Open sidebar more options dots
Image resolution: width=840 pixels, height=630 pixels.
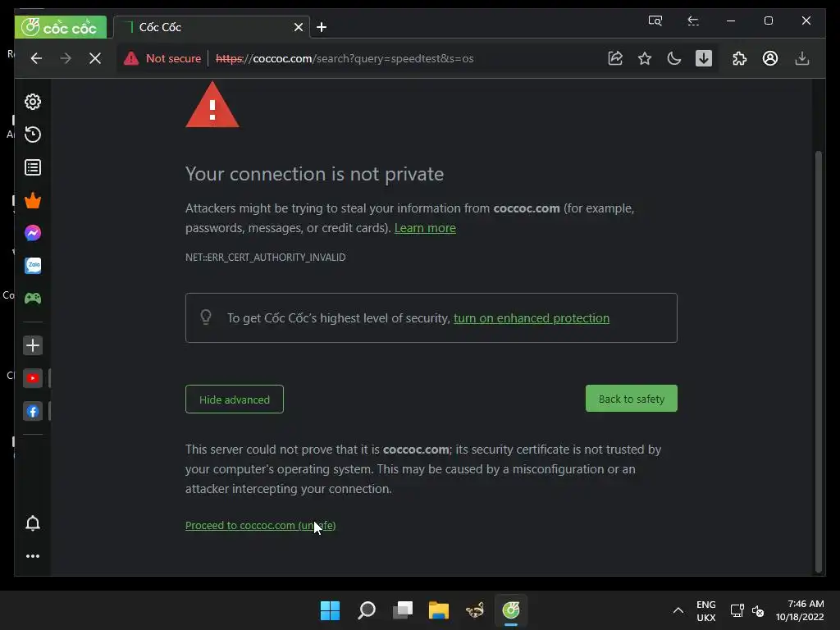click(x=33, y=556)
